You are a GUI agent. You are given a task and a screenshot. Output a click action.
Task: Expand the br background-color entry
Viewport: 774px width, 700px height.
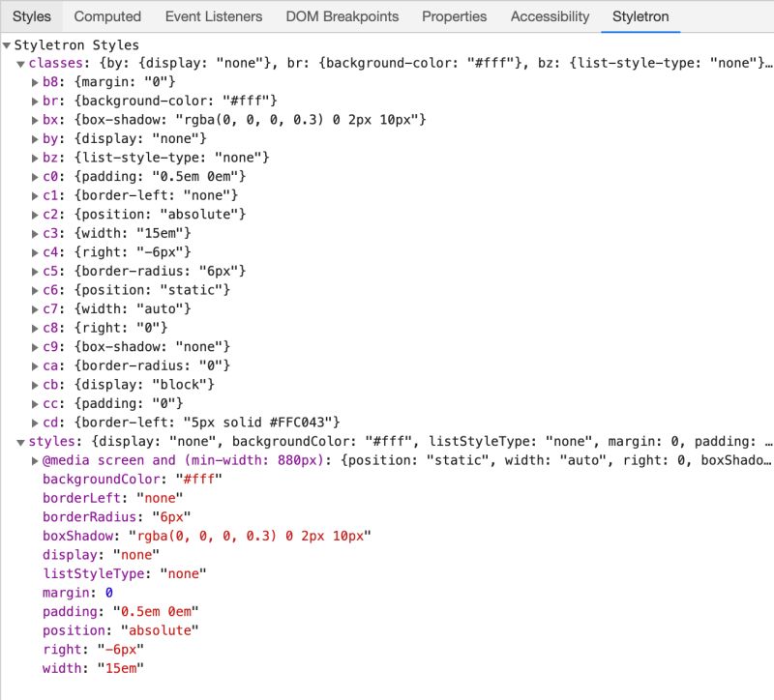coord(35,102)
